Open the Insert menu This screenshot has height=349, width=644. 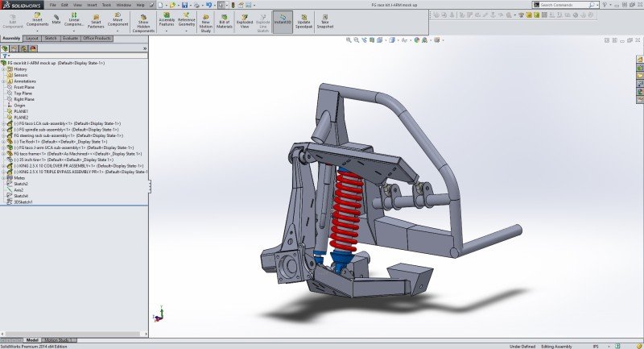click(x=92, y=5)
